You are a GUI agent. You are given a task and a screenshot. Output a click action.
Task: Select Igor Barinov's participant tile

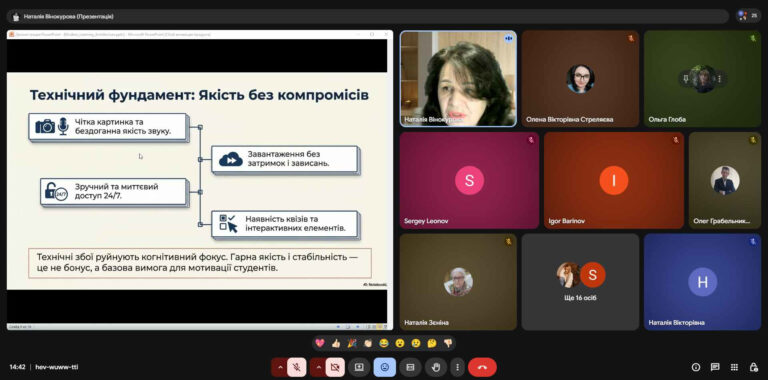tap(614, 180)
